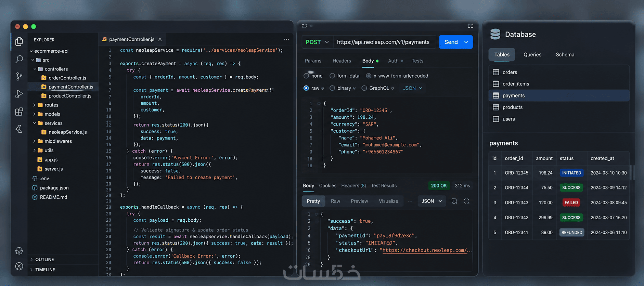Select the form-data radio button
Viewport: 644px width, 286px height.
(332, 76)
